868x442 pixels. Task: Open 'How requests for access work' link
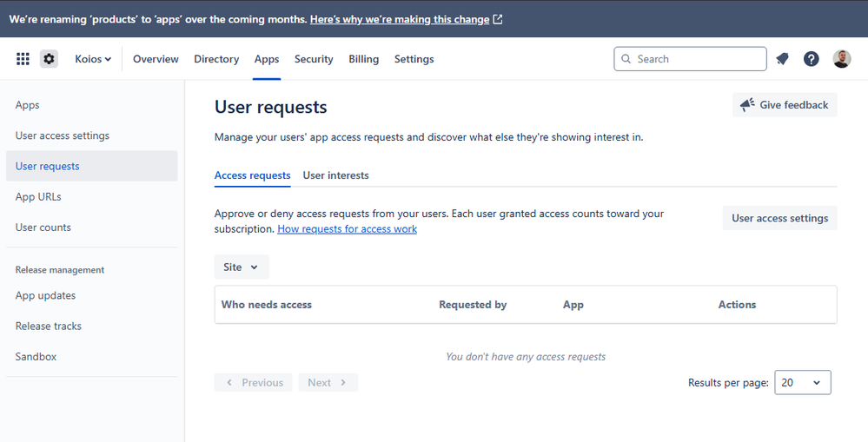[347, 229]
